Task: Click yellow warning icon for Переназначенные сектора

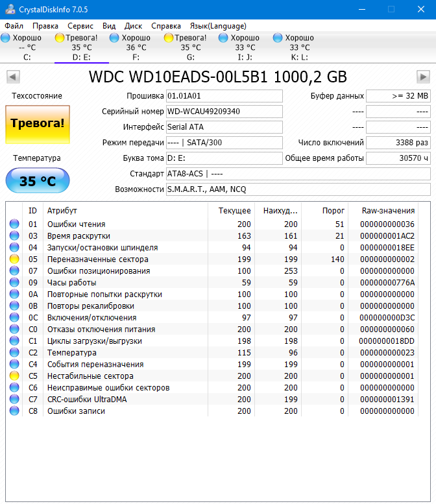Action: tap(14, 259)
